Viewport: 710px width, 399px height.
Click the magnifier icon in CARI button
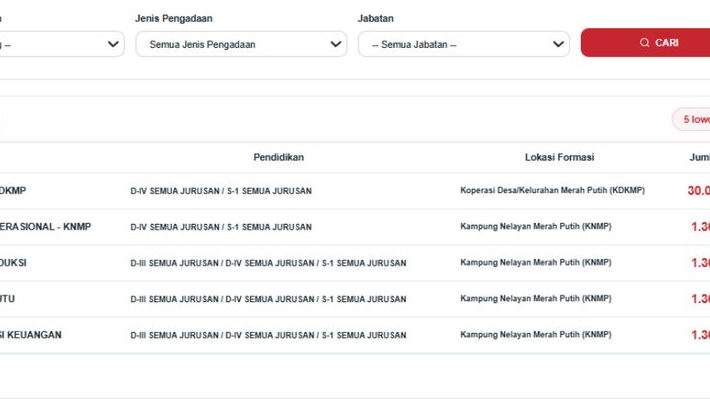click(644, 43)
